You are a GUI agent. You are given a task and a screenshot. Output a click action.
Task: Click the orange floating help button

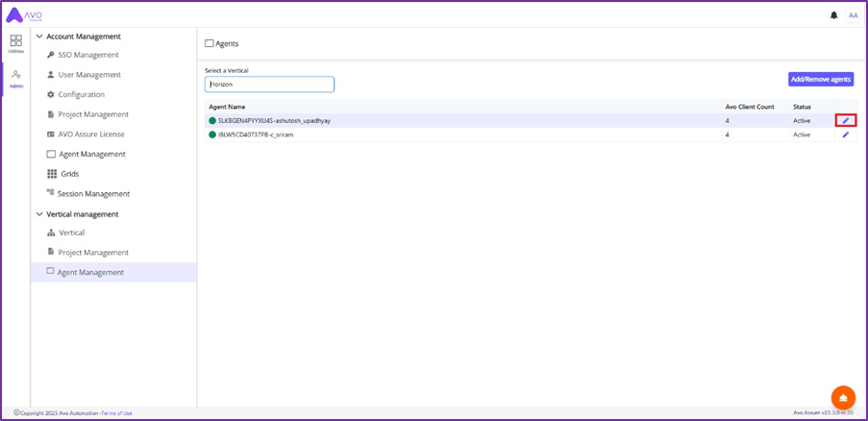click(x=843, y=398)
